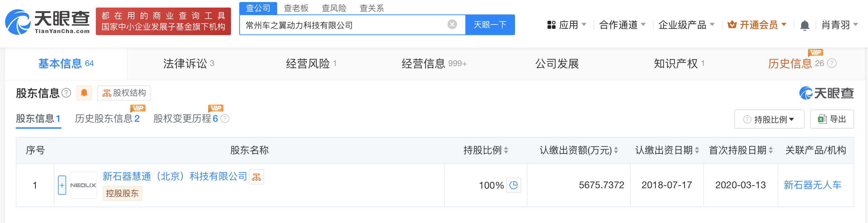Click the NEOLIX company logo thumbnail
The height and width of the screenshot is (223, 868).
[x=83, y=185]
